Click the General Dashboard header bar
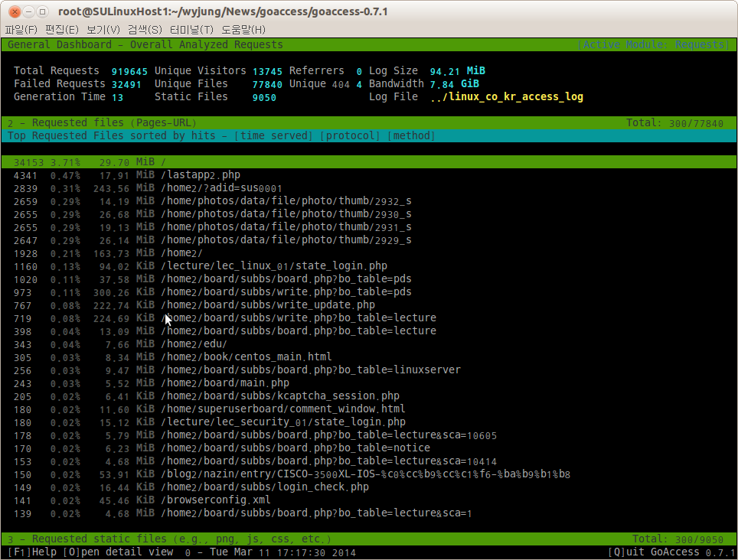Image resolution: width=738 pixels, height=560 pixels. pyautogui.click(x=369, y=44)
